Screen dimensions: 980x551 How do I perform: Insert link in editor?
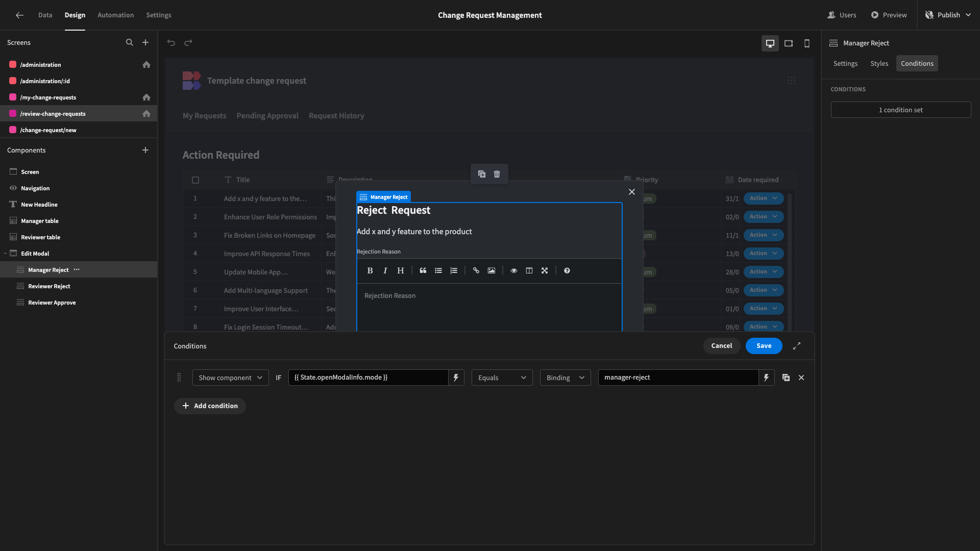tap(476, 271)
